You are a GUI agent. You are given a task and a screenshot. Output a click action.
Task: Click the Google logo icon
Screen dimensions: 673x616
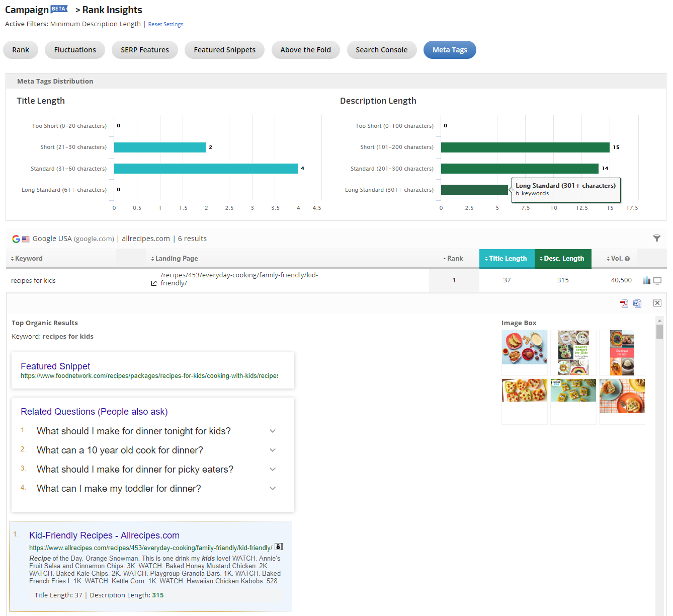pos(16,239)
